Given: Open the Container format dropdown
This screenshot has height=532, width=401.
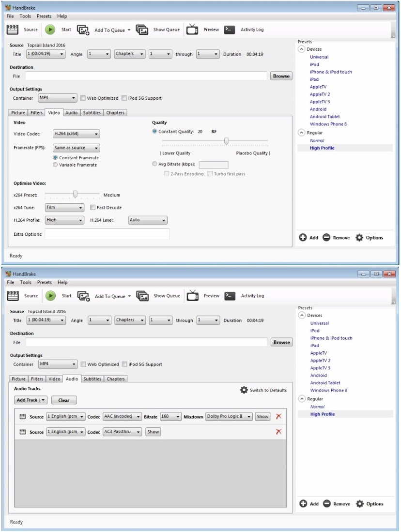Looking at the screenshot, I should coord(56,98).
